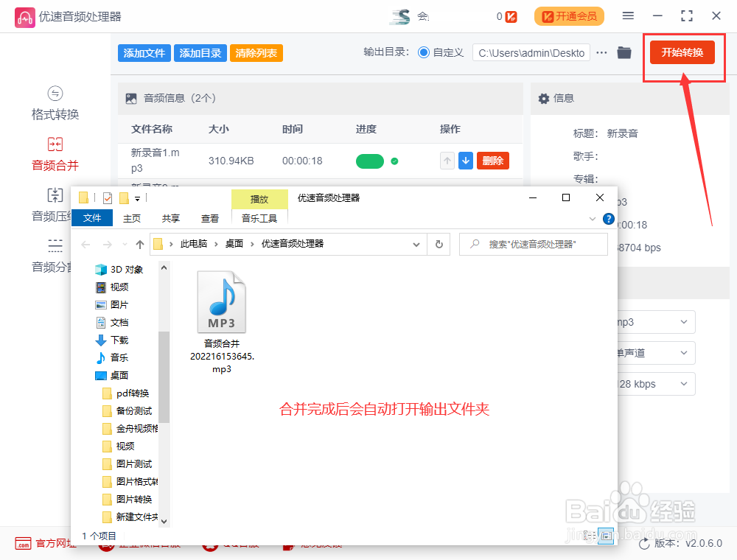
Task: Open the hamburger menu in title bar
Action: pos(628,16)
